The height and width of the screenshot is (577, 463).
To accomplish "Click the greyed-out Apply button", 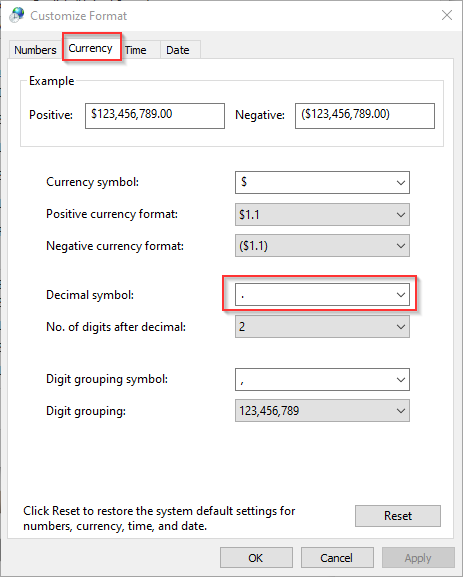I will [418, 558].
